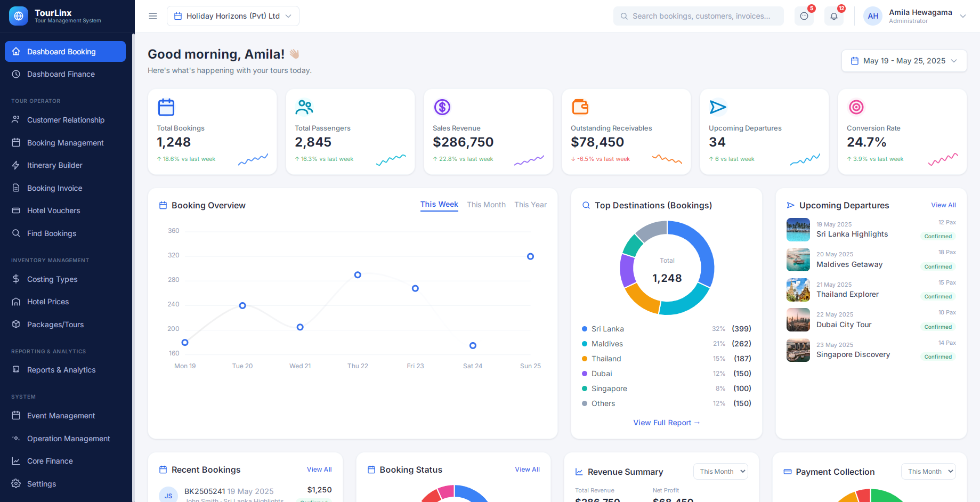Click the Dubai City Tour thumbnail

click(798, 320)
